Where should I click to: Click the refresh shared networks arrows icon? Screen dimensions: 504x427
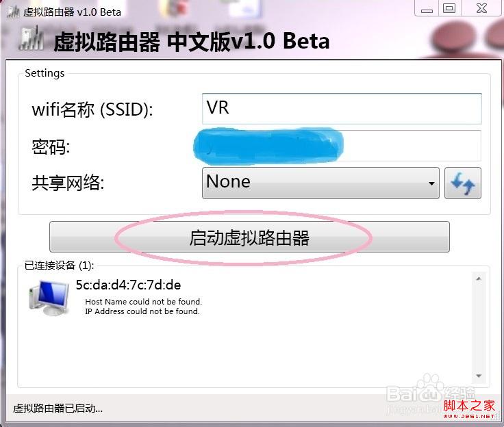click(x=462, y=183)
